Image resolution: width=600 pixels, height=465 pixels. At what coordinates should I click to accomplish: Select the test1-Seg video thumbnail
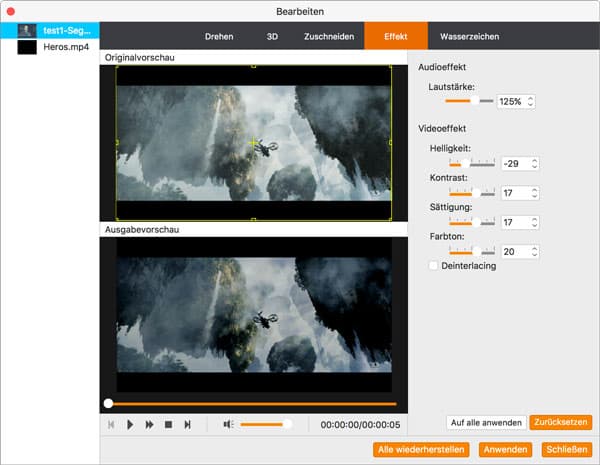pos(27,31)
